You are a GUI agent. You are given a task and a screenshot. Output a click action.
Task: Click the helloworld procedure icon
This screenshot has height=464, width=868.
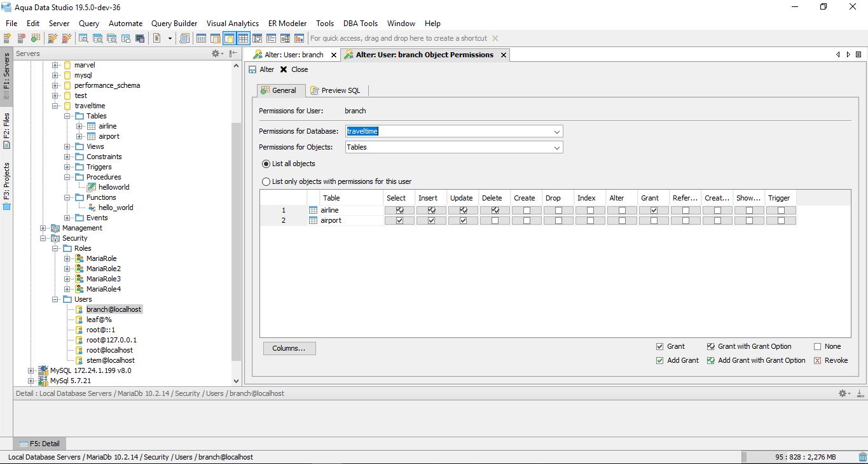click(x=92, y=187)
